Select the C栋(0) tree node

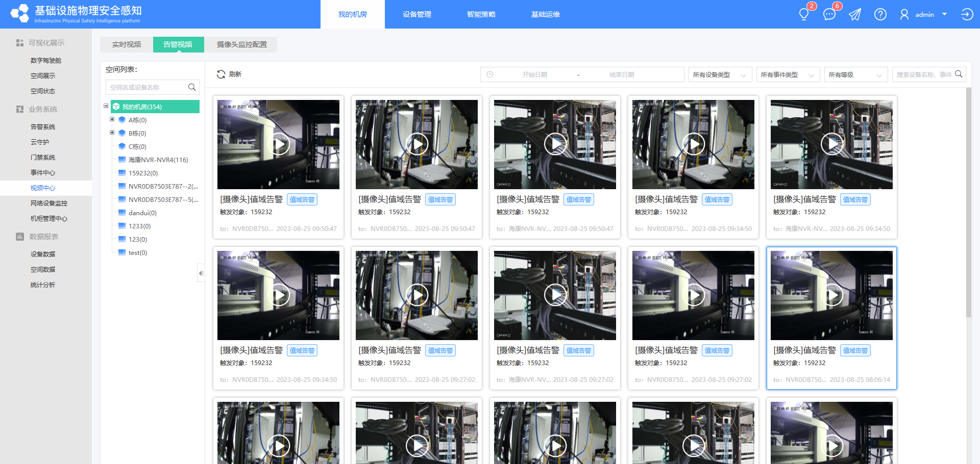137,146
